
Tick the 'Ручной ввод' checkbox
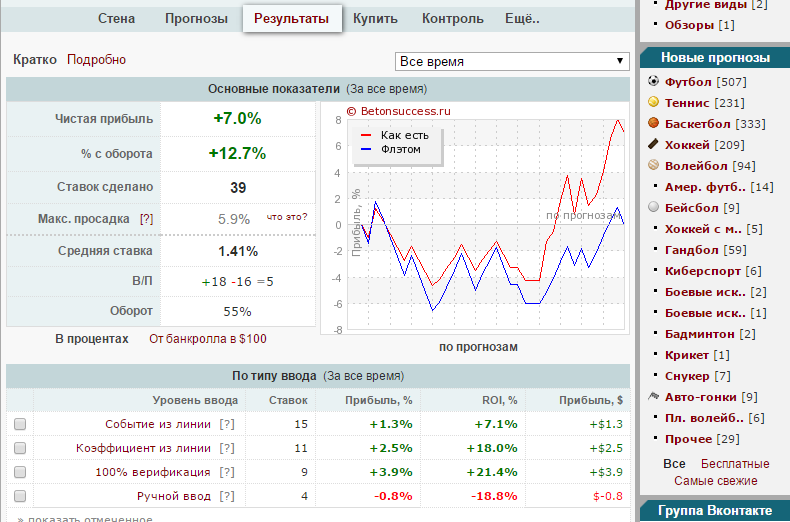(20, 496)
